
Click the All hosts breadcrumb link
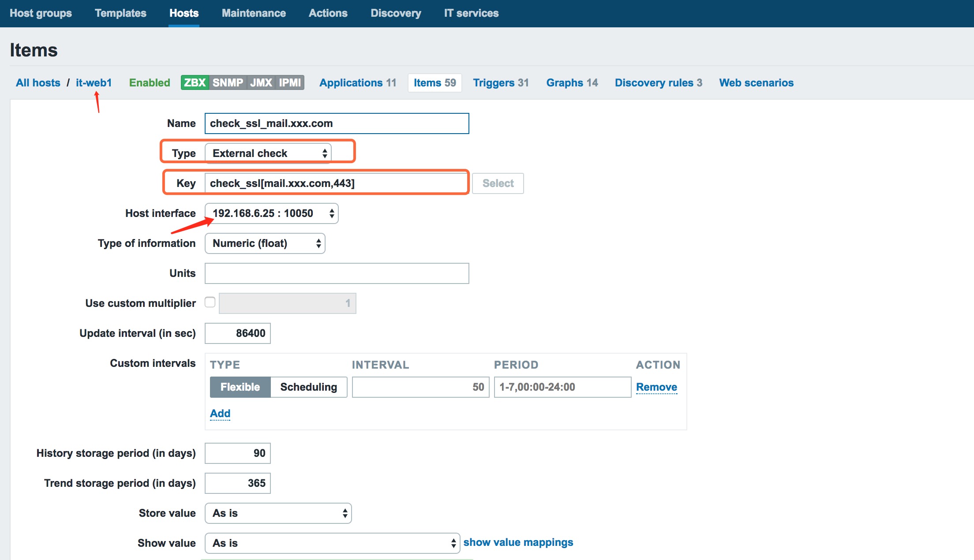pos(38,82)
